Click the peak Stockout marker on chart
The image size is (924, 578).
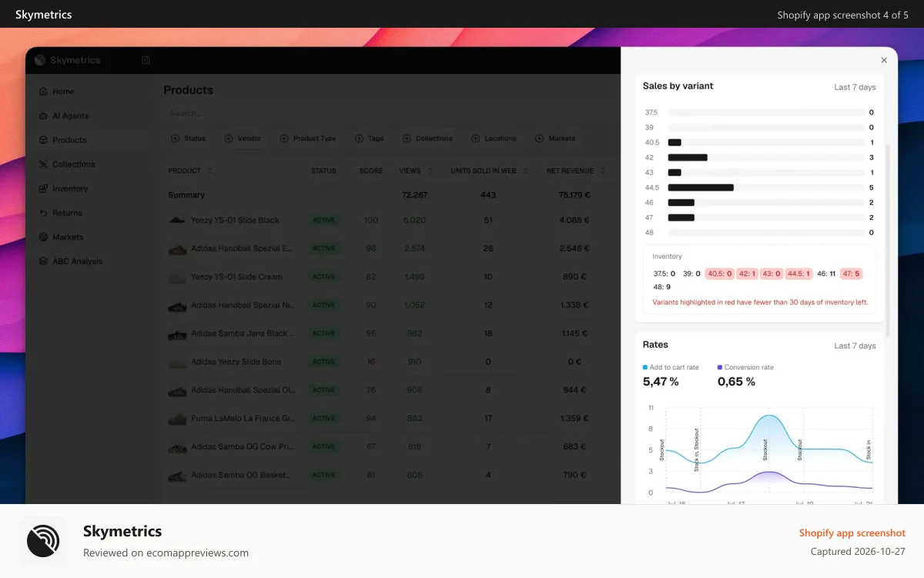(x=765, y=449)
